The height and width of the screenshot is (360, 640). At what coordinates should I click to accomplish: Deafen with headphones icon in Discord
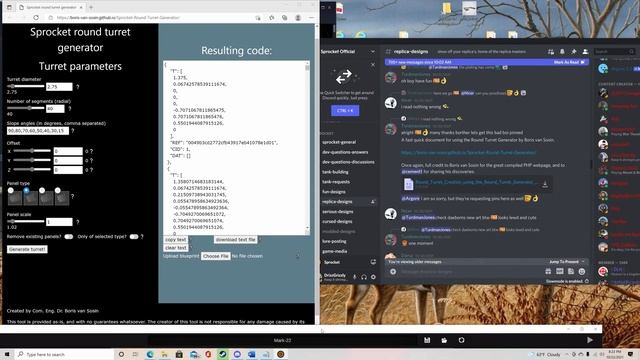coord(364,277)
